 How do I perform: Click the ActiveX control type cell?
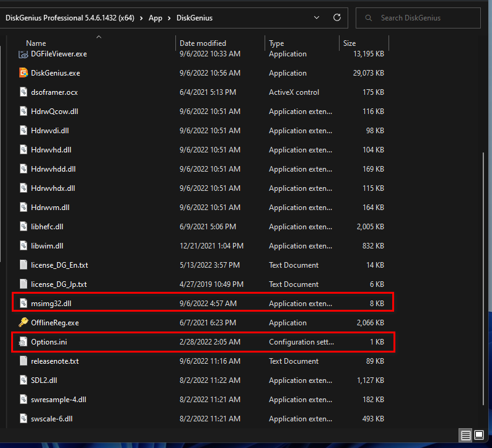294,92
